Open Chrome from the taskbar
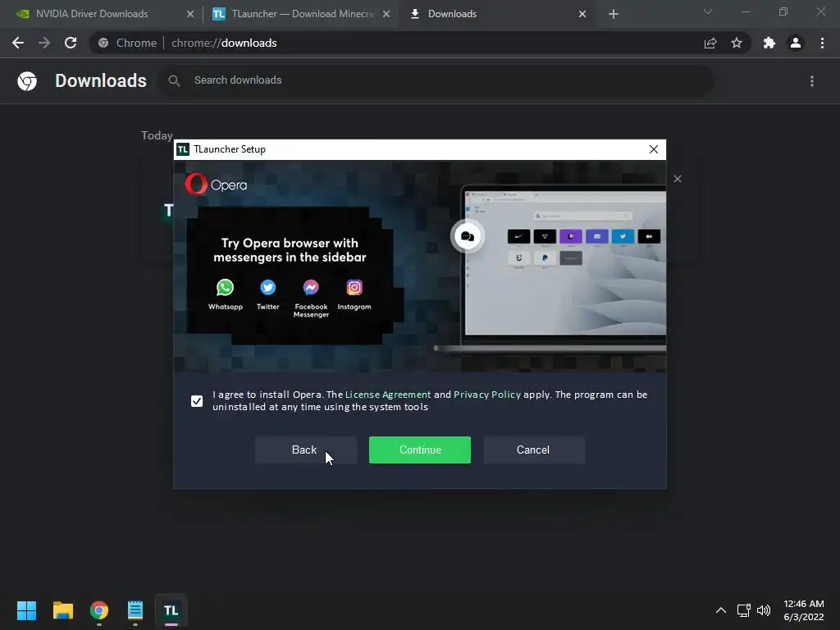The image size is (840, 630). coord(99,610)
